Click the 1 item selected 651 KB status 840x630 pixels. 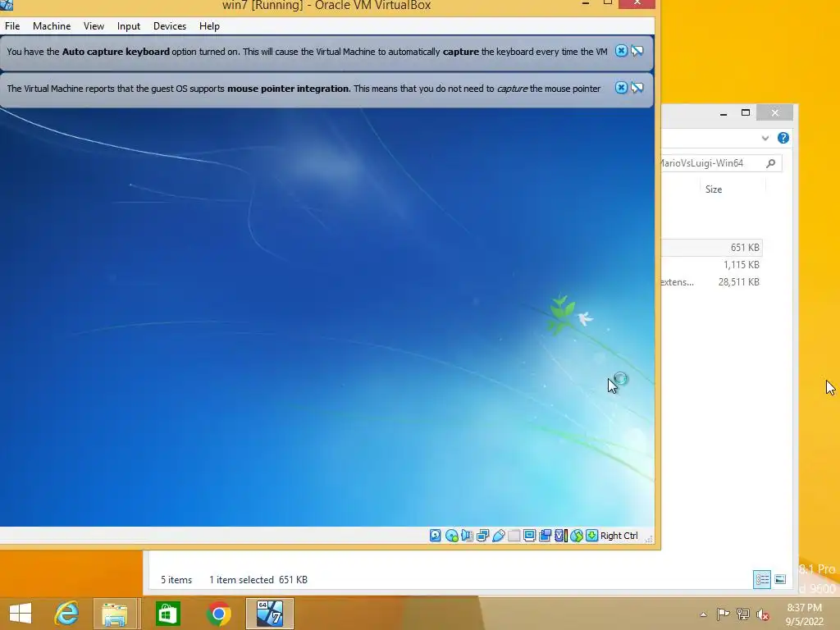[x=258, y=580]
